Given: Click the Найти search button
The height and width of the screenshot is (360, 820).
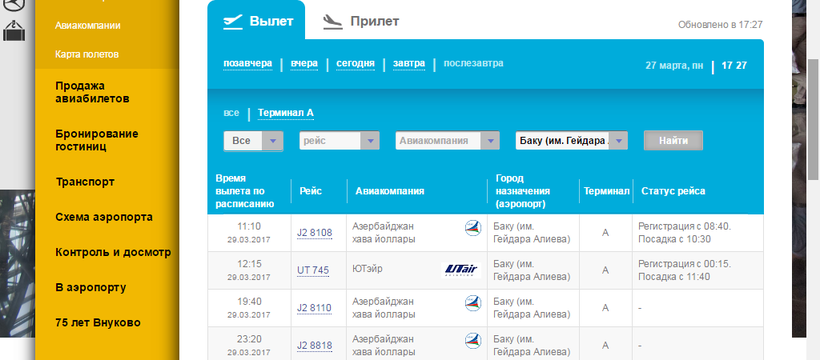Looking at the screenshot, I should coord(673,141).
